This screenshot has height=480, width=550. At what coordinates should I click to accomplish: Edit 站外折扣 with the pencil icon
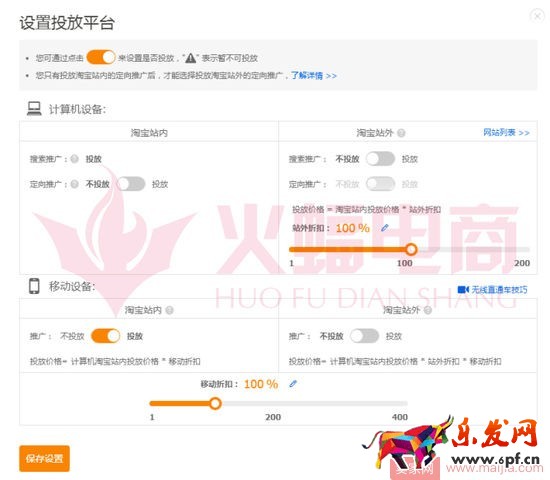[385, 228]
